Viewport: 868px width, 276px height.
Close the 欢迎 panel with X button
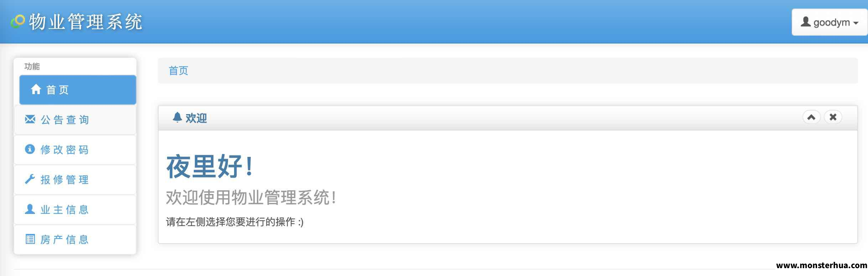coord(833,117)
